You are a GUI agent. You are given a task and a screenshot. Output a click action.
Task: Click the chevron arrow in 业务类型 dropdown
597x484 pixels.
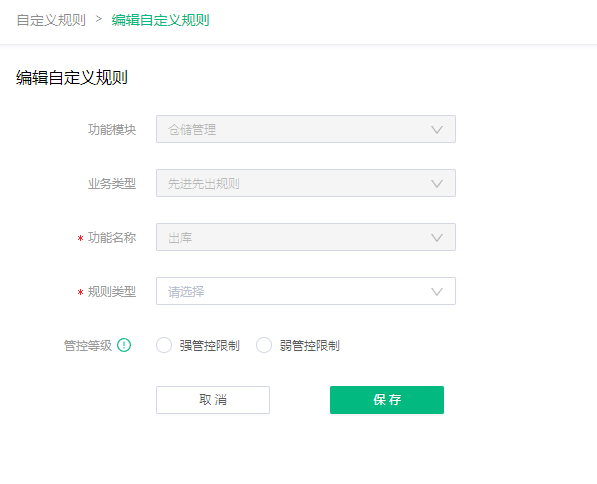click(437, 184)
